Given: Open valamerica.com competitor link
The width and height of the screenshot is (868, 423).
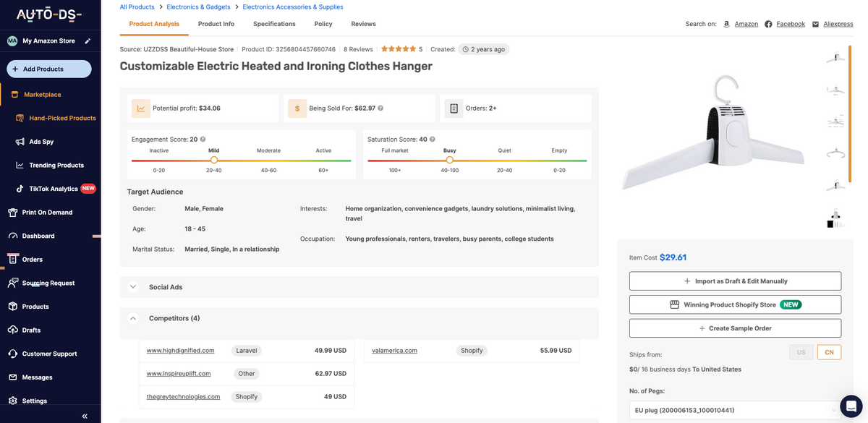Looking at the screenshot, I should pyautogui.click(x=394, y=351).
